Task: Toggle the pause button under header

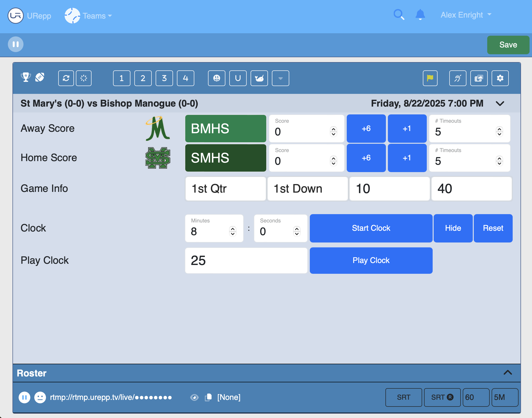Action: (x=16, y=44)
